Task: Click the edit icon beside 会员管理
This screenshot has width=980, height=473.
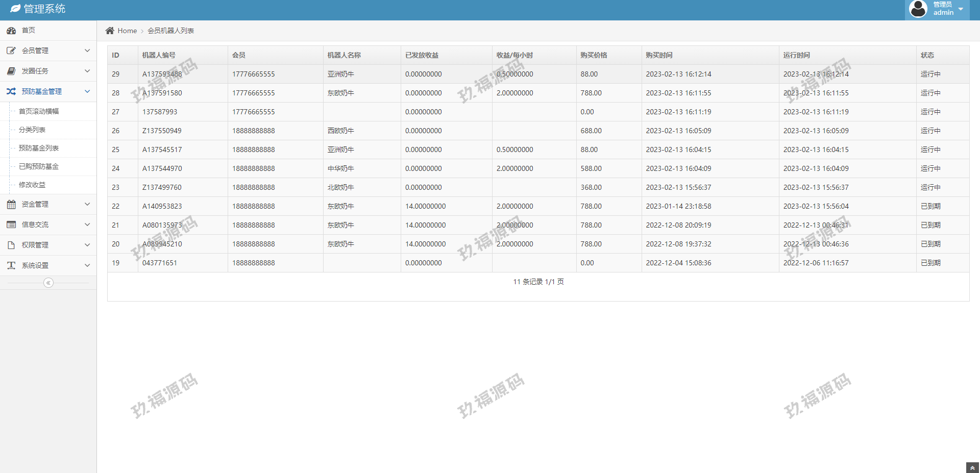Action: coord(11,51)
